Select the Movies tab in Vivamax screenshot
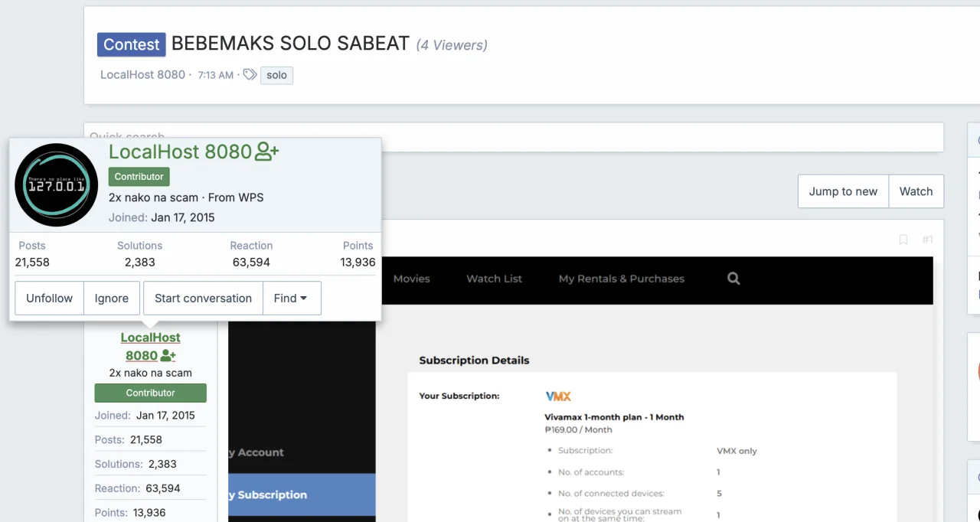 411,279
